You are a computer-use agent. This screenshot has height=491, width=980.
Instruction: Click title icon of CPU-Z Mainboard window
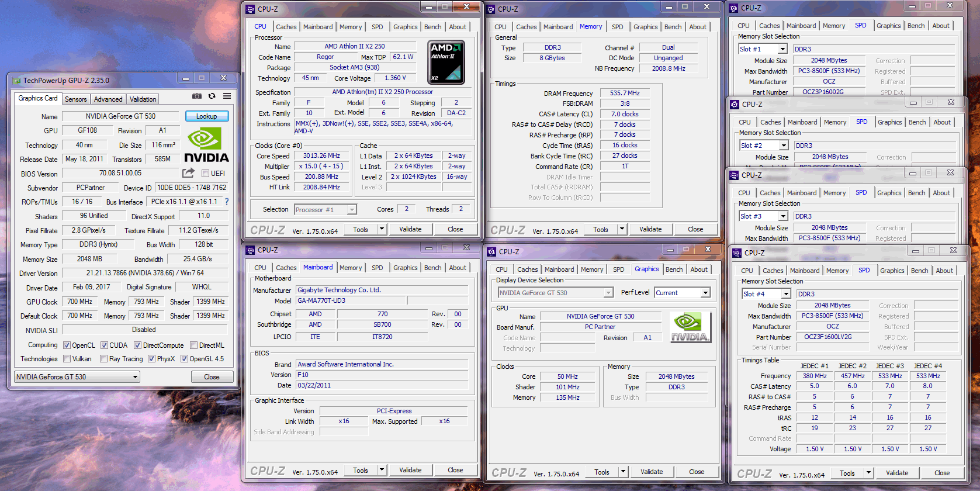point(250,250)
